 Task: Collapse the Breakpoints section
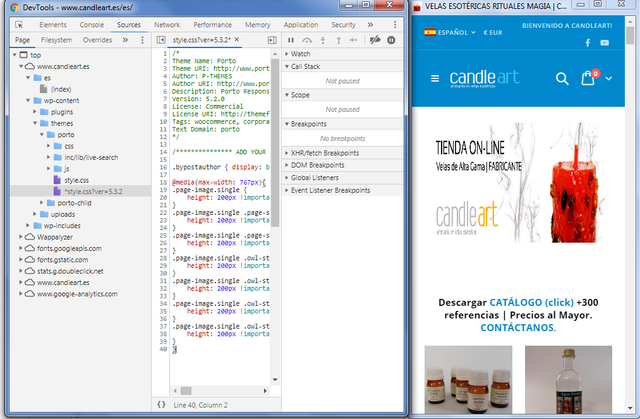point(342,124)
